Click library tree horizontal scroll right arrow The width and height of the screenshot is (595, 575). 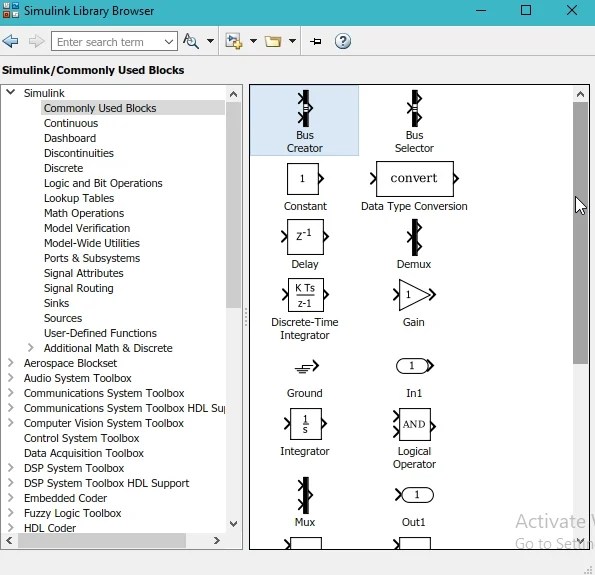click(217, 540)
